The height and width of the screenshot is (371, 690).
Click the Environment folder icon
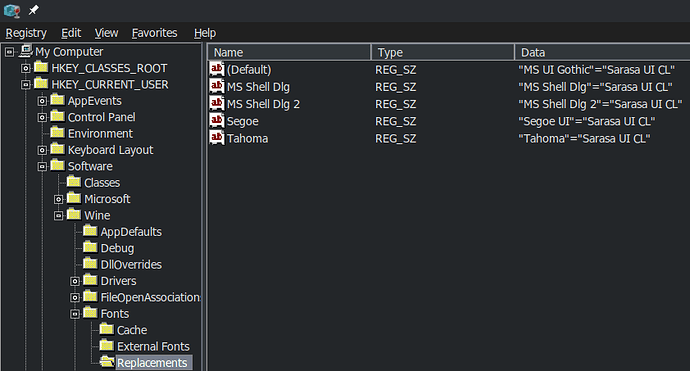58,132
